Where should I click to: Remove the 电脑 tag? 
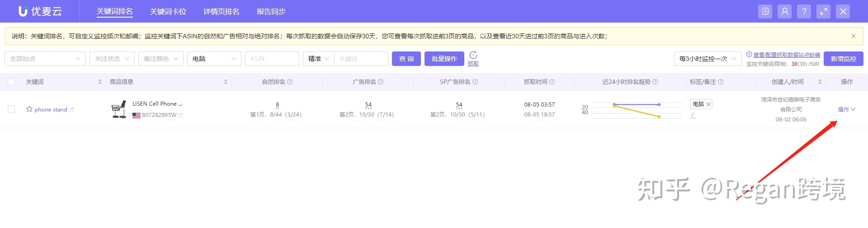coord(708,104)
